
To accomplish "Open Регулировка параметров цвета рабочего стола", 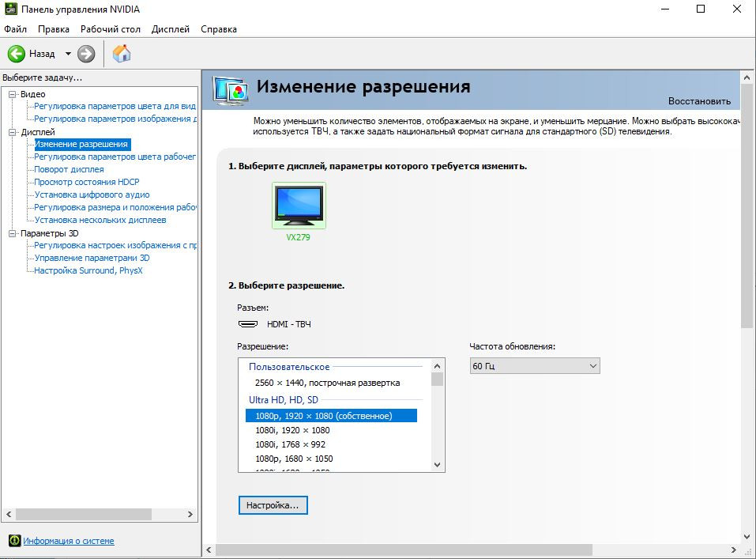I will click(x=115, y=157).
